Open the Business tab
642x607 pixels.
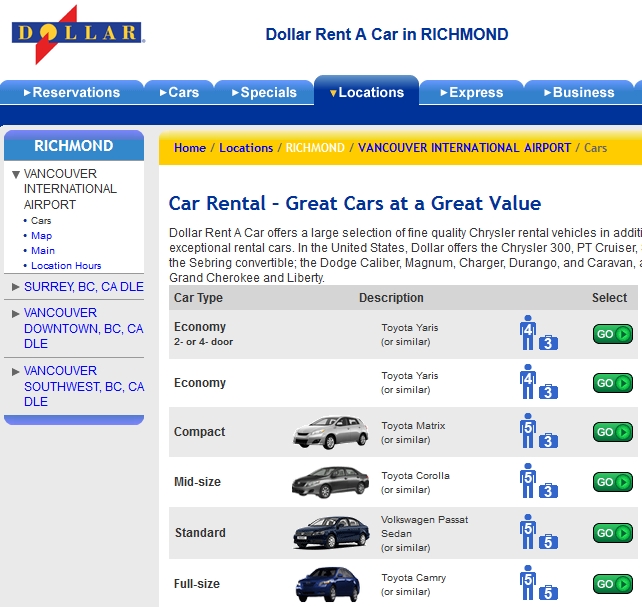(x=579, y=93)
